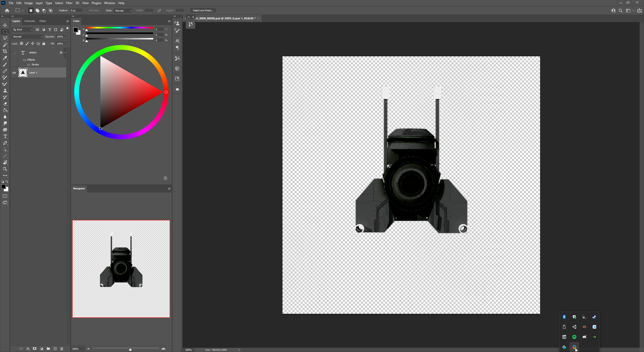Click the Feather input field
Image resolution: width=644 pixels, height=352 pixels.
(76, 10)
